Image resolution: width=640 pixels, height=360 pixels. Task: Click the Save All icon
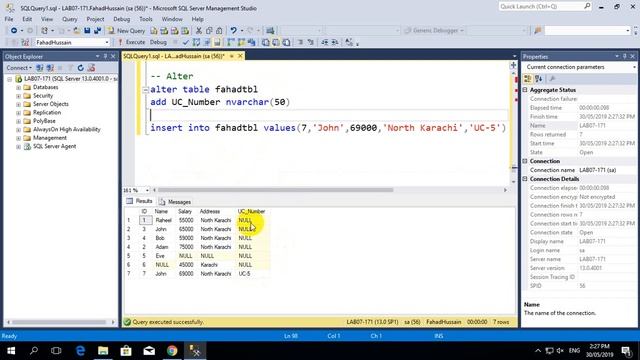[x=98, y=31]
